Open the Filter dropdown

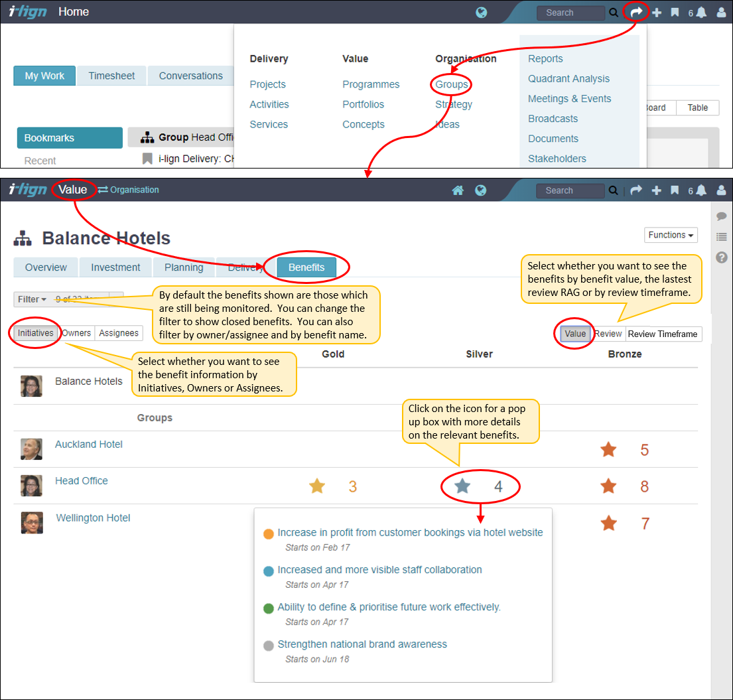[x=32, y=299]
